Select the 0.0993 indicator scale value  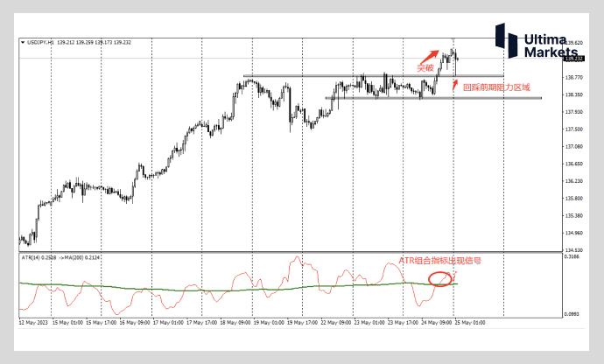tap(572, 314)
